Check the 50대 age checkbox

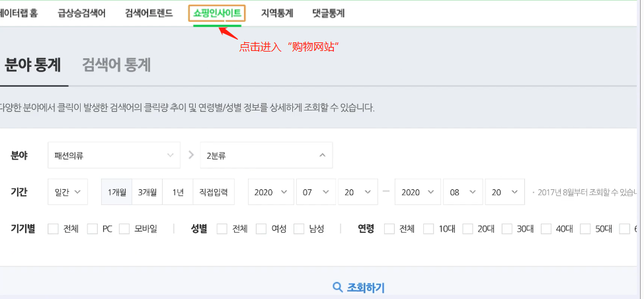[586, 229]
